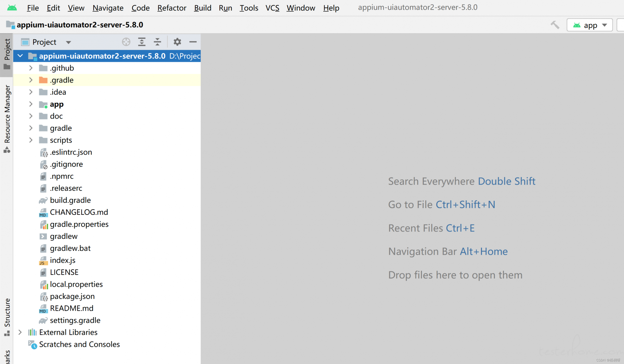
Task: Click the local.properties file icon
Action: (x=44, y=285)
